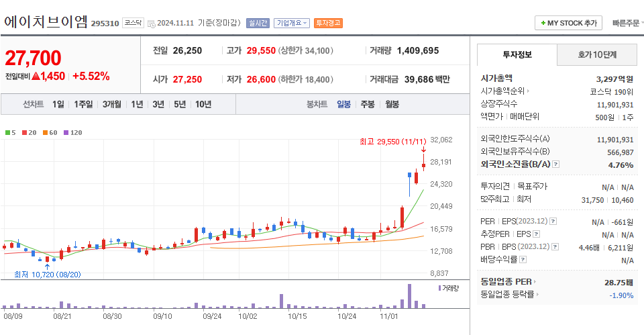The image size is (644, 335).
Task: Open help icon next to BPS(2023.12)
Action: (x=555, y=247)
